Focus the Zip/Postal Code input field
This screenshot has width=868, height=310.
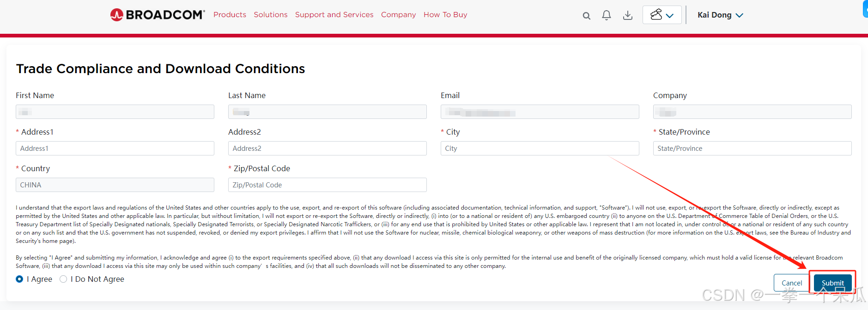pos(328,185)
